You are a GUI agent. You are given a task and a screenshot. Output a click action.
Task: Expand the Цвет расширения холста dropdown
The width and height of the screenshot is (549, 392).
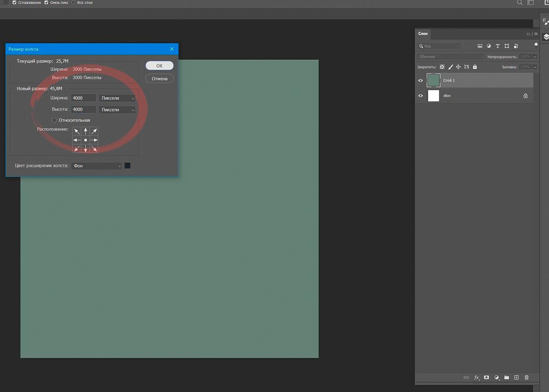pyautogui.click(x=97, y=166)
